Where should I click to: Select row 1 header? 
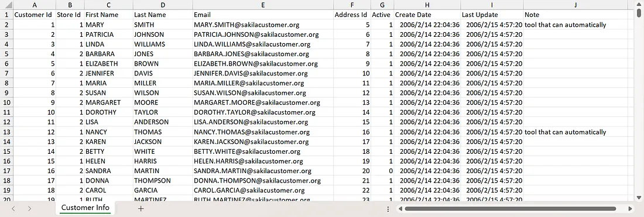click(6, 15)
